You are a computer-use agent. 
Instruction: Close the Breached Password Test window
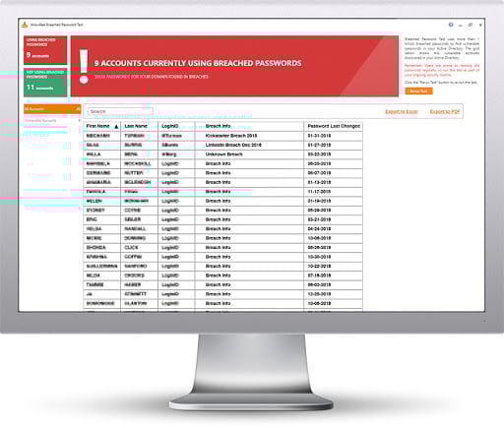(480, 25)
